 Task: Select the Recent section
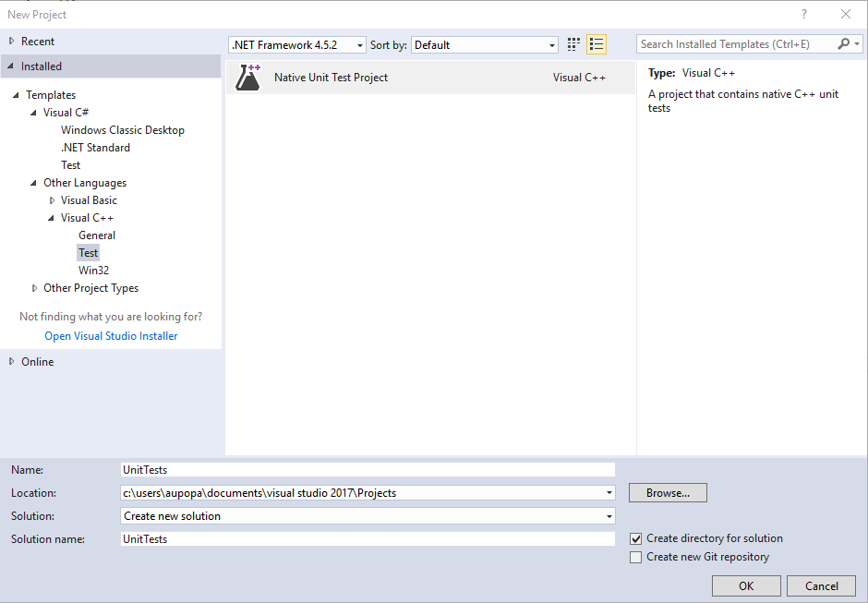tap(39, 41)
